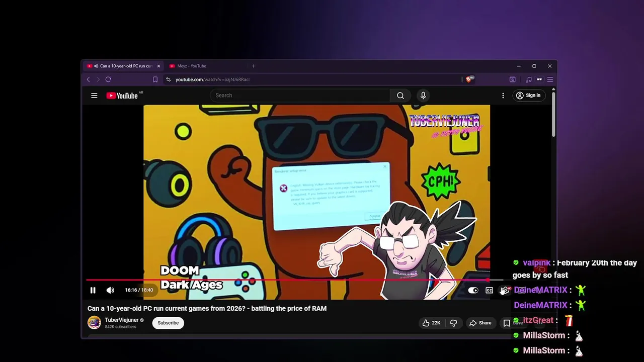
Task: Share the video using the Share button
Action: coord(480,323)
